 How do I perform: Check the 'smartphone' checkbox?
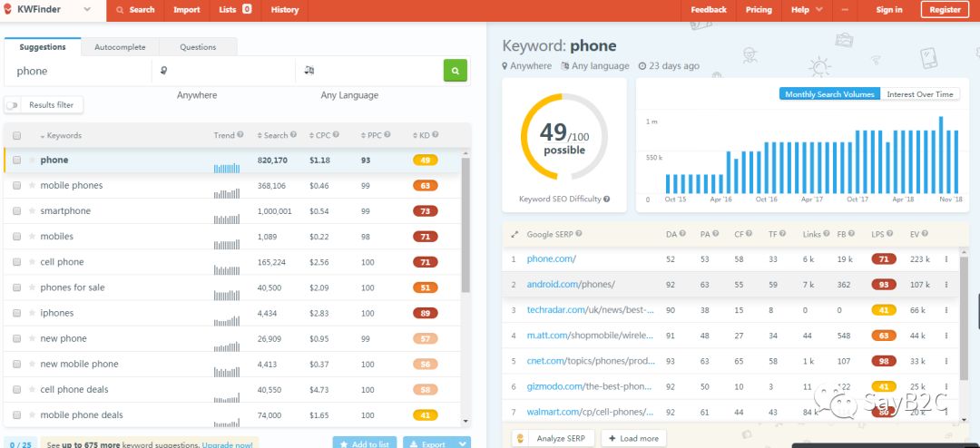click(x=17, y=211)
